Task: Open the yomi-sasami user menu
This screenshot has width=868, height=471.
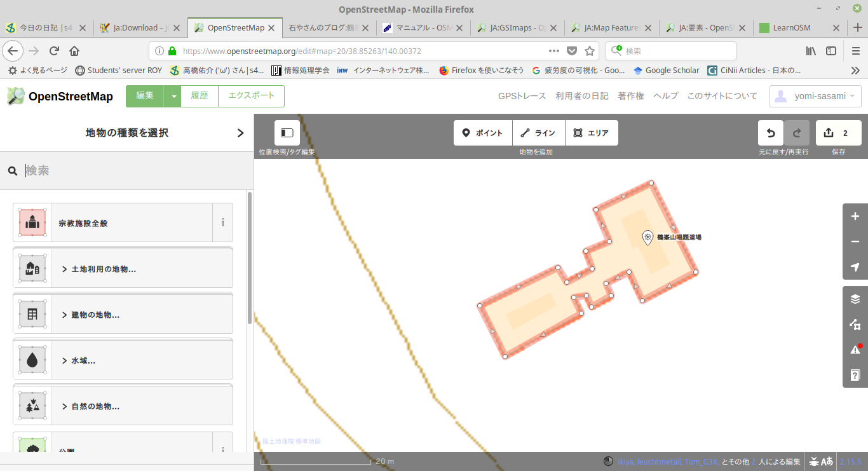Action: pyautogui.click(x=815, y=96)
